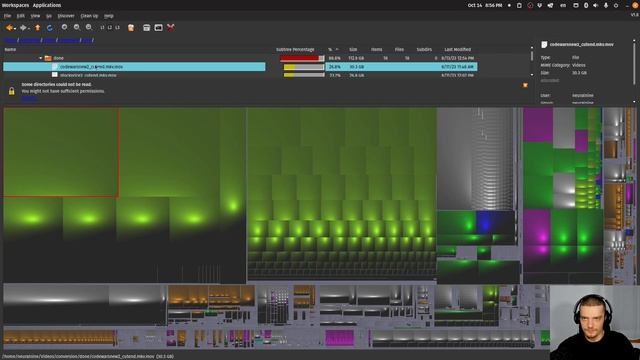Sort by Name column header
The width and height of the screenshot is (640, 360).
coord(10,49)
